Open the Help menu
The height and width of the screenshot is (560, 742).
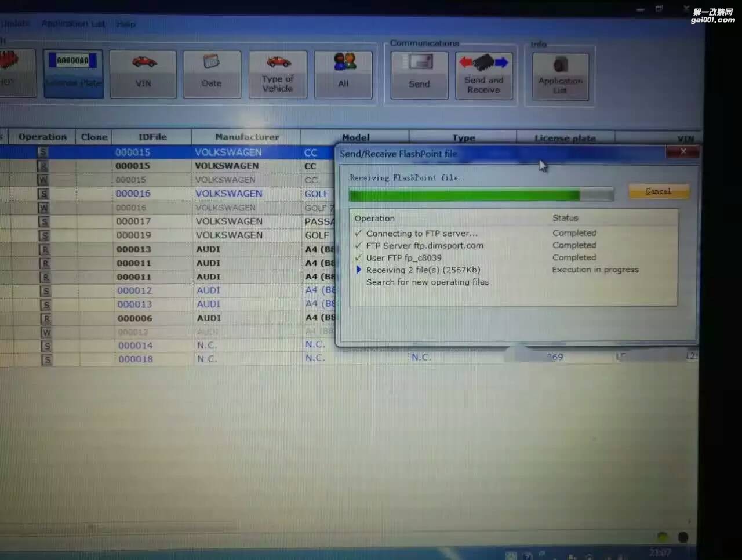126,24
